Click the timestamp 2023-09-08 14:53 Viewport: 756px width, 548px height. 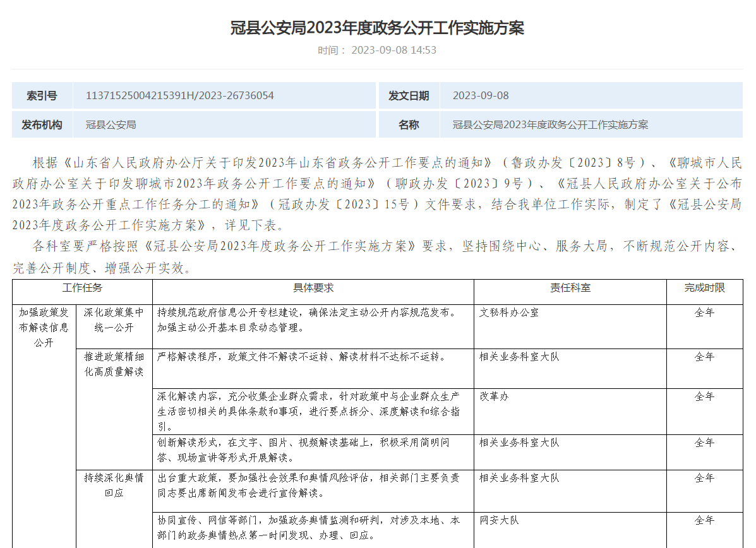point(393,50)
